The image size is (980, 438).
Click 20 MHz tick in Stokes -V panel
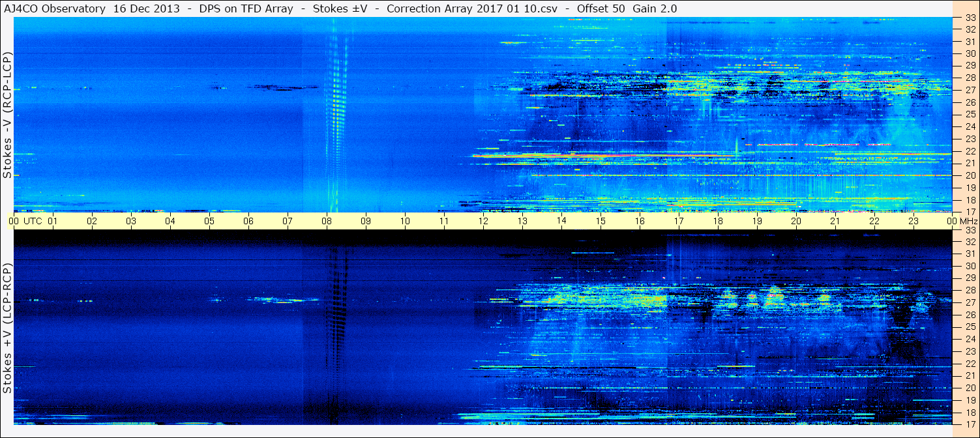970,175
